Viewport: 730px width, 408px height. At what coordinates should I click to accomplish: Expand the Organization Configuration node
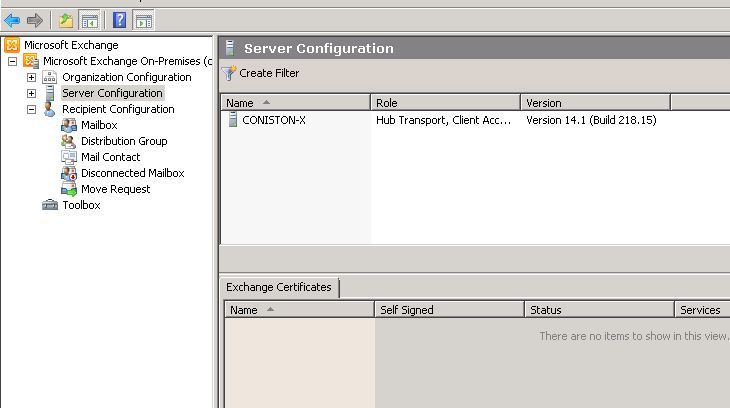pos(31,77)
